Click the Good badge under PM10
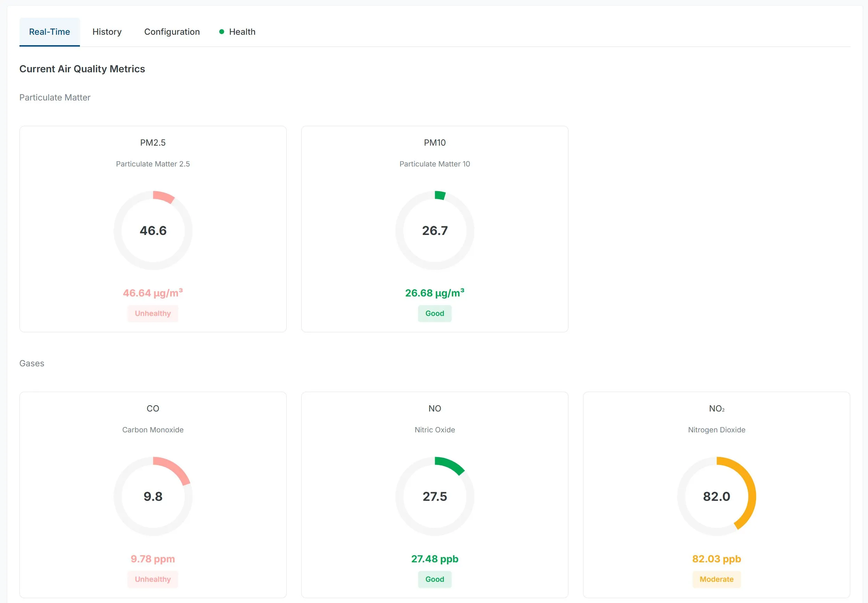Viewport: 868px width, 603px height. pos(435,313)
